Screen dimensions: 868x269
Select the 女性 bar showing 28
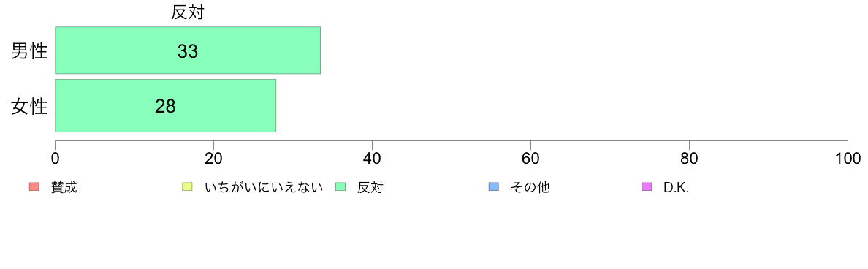(x=166, y=106)
